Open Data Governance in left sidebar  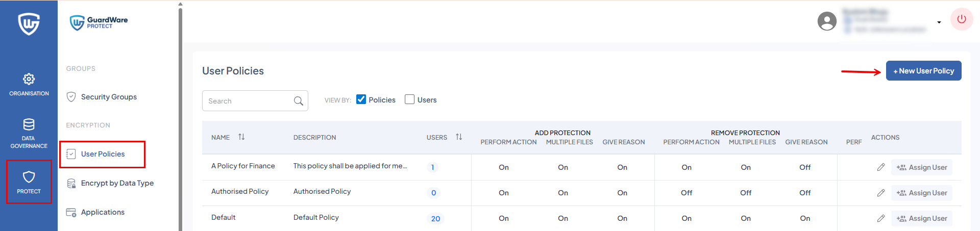29,134
